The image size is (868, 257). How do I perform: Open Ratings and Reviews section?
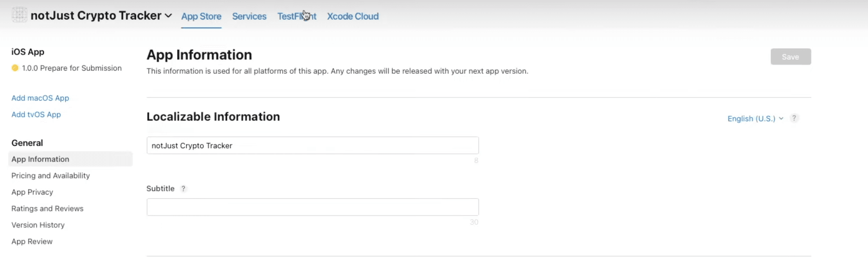click(47, 208)
